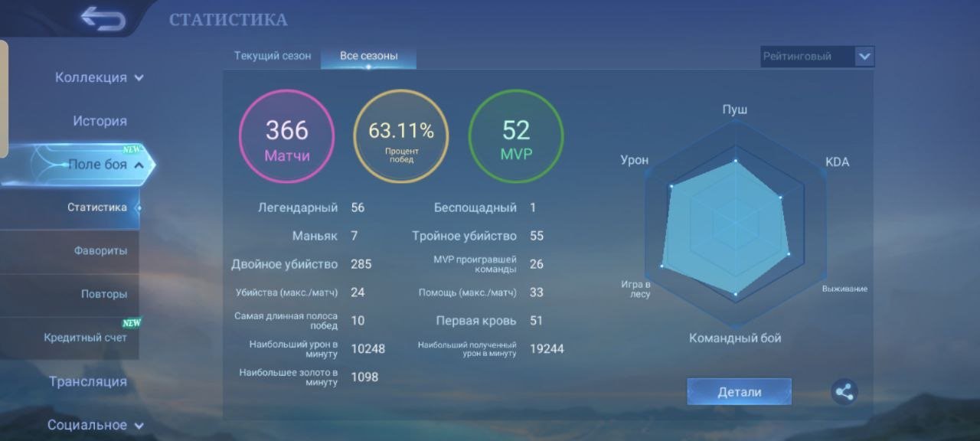
Task: Open the Рейтинговый mode dropdown
Action: click(x=817, y=56)
